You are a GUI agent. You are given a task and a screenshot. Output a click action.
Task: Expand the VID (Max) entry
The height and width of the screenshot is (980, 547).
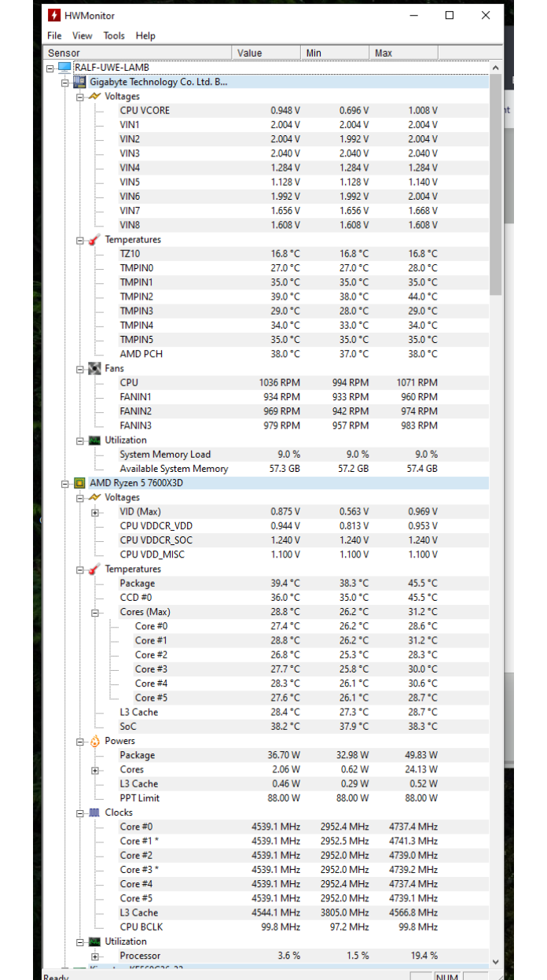pos(95,512)
